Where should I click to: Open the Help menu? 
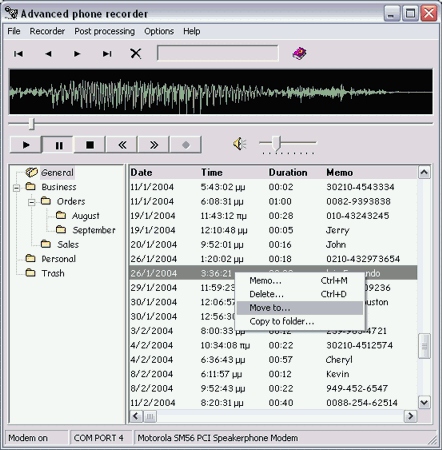pos(192,31)
